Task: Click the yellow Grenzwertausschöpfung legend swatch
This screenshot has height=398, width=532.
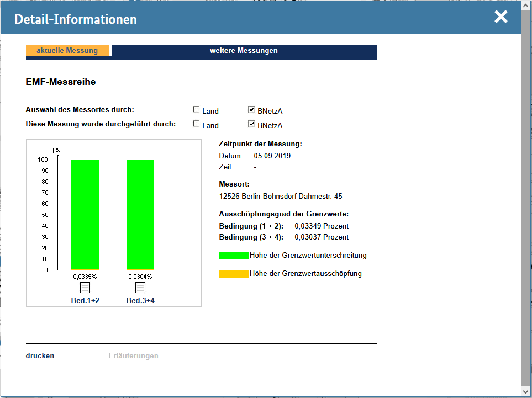Action: click(234, 274)
